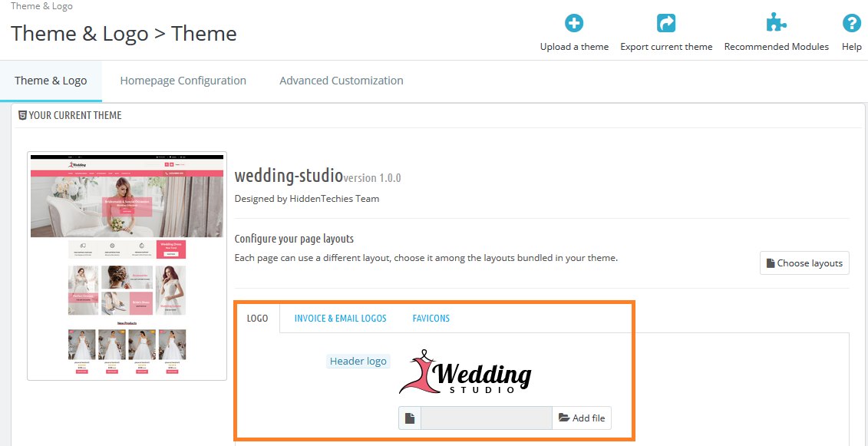868x446 pixels.
Task: Switch to the INVOICE & EMAIL LOGOS tab
Action: coord(339,318)
